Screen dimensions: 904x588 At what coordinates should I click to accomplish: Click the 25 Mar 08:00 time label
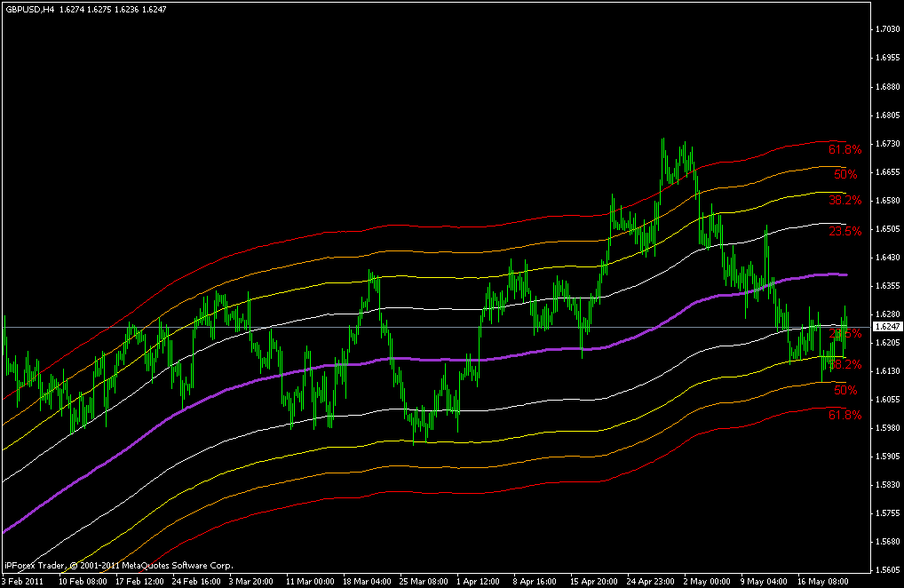tap(424, 581)
